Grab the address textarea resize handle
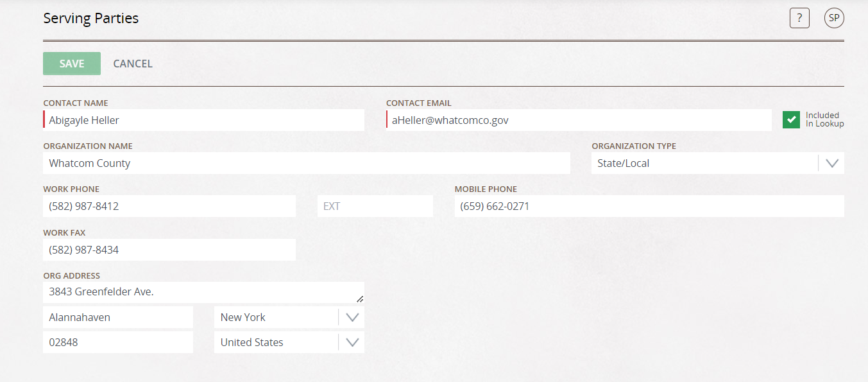Viewport: 868px width, 382px height. point(360,299)
